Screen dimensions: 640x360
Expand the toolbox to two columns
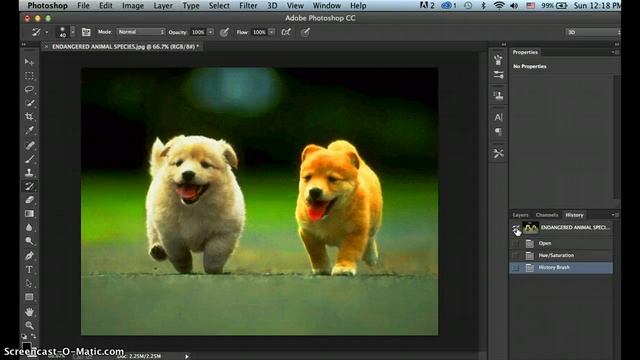24,44
